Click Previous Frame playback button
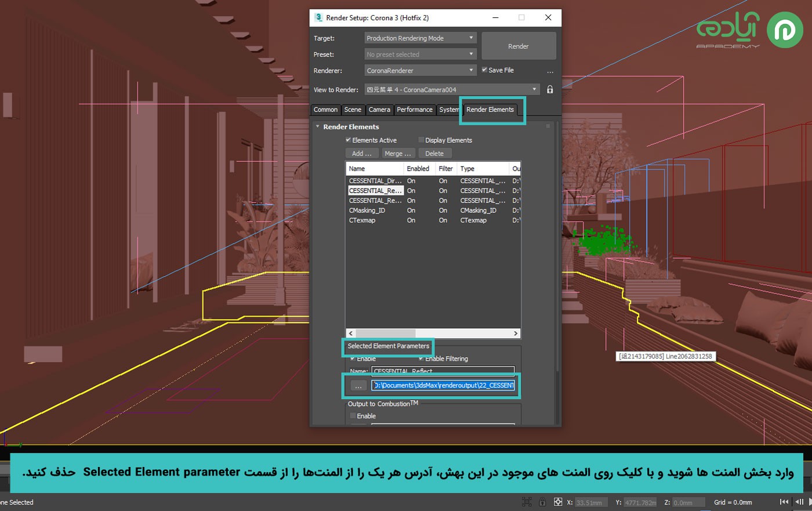 tap(799, 502)
